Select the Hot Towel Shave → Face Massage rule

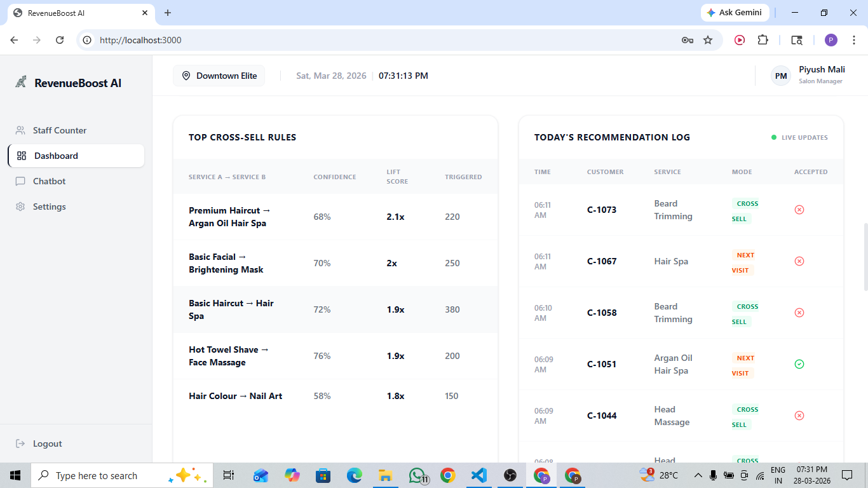point(336,356)
